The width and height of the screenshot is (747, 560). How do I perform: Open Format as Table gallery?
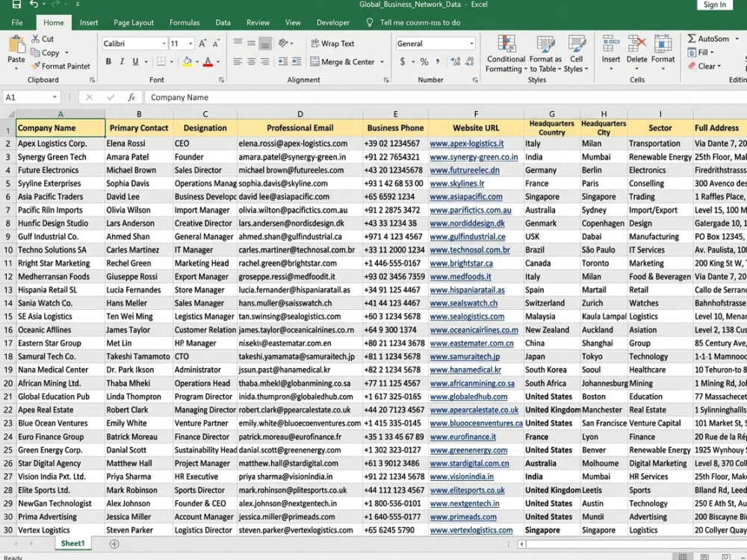click(x=545, y=54)
